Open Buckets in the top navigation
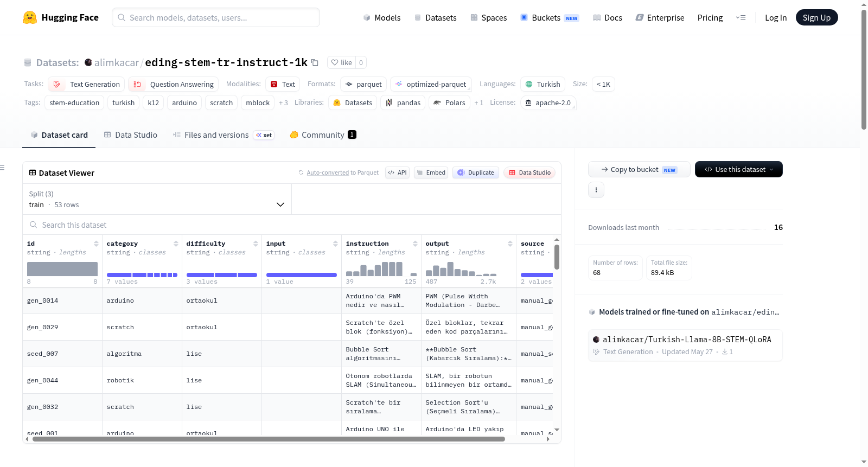The width and height of the screenshot is (868, 467). tap(550, 17)
